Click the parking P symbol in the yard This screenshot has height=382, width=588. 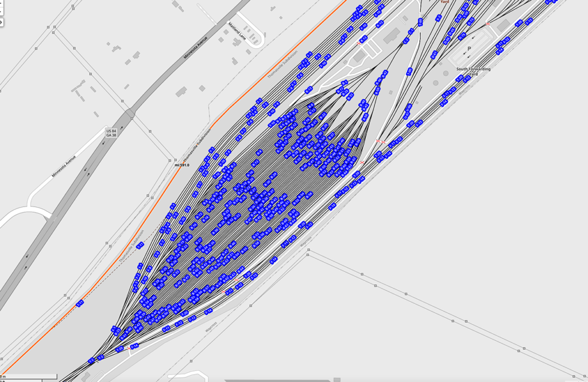(x=469, y=49)
